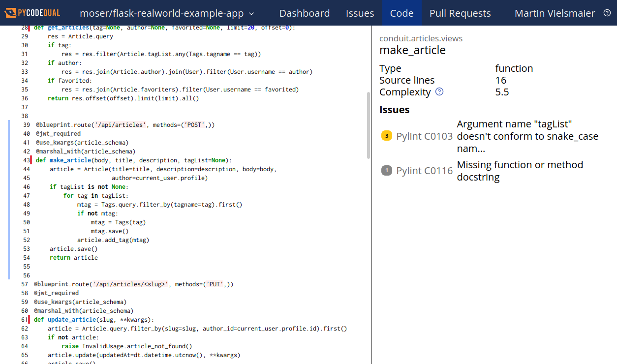Click the gray count badge on Pylint C0116
Image resolution: width=617 pixels, height=364 pixels.
pos(386,170)
